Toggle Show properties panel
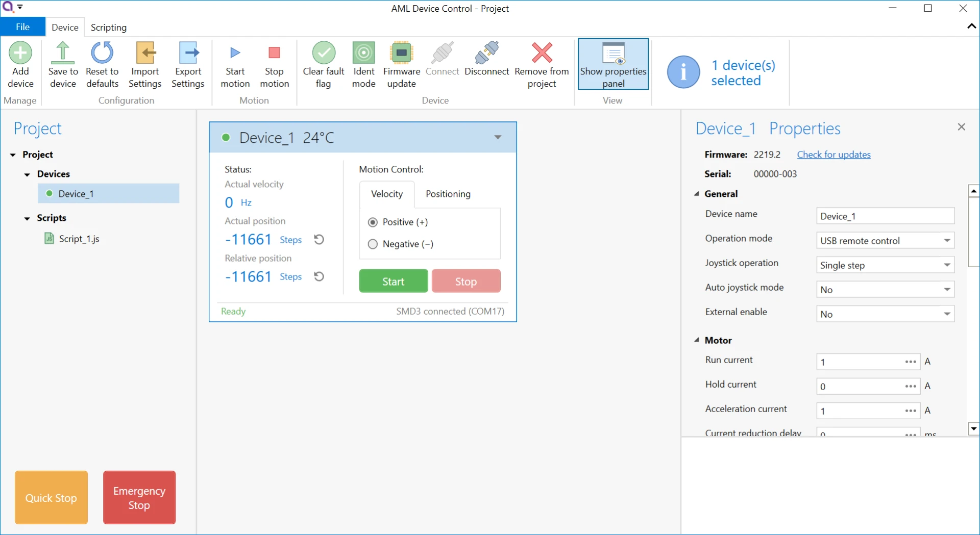 click(x=613, y=64)
